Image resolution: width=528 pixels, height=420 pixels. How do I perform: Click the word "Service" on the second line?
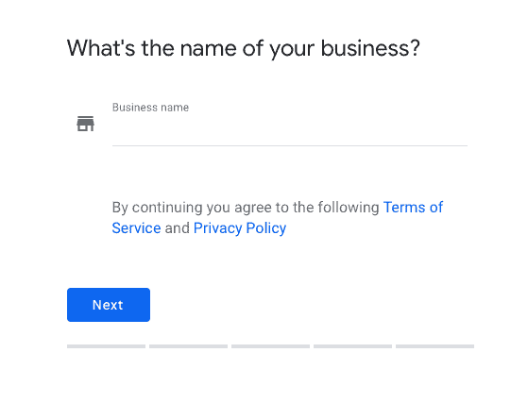(x=136, y=228)
